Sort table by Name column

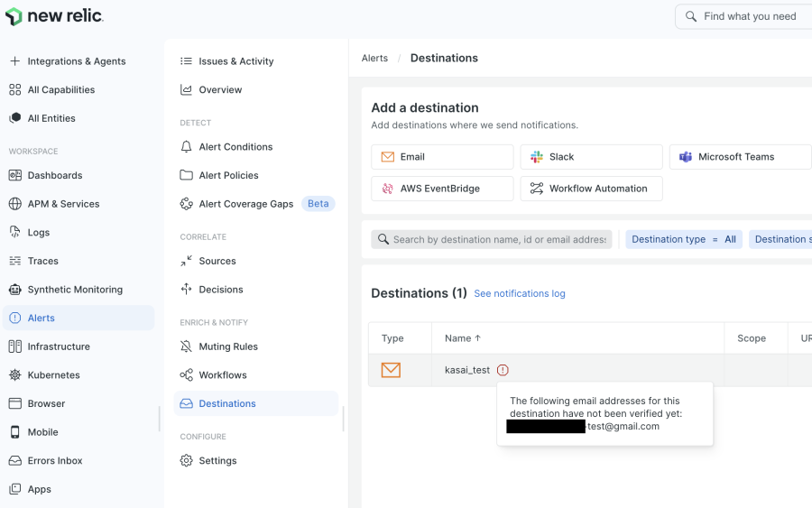tap(463, 338)
